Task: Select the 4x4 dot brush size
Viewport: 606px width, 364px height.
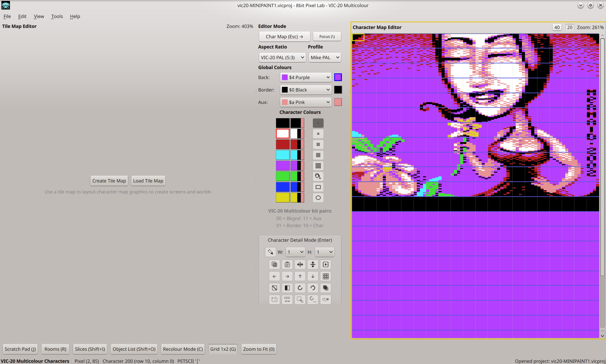Action: 318,155
